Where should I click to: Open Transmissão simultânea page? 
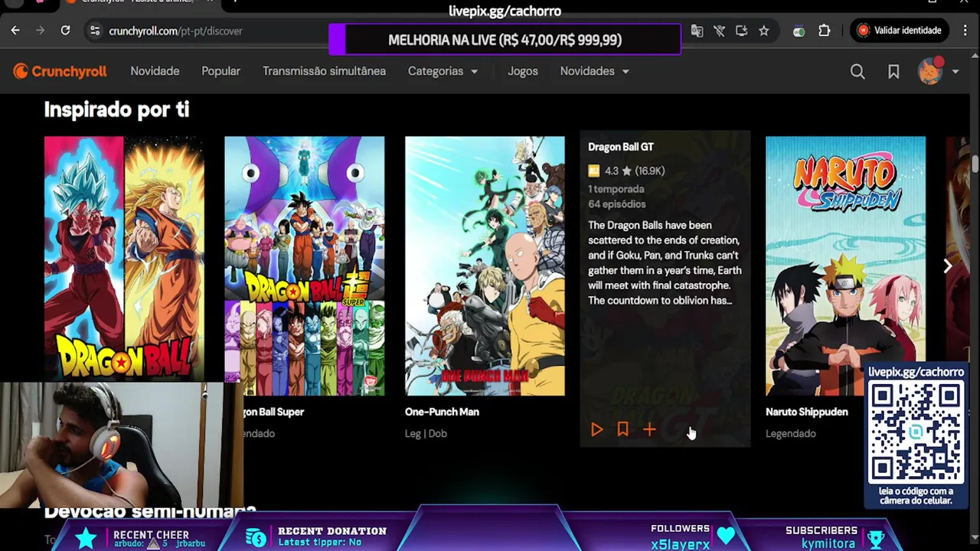(324, 71)
